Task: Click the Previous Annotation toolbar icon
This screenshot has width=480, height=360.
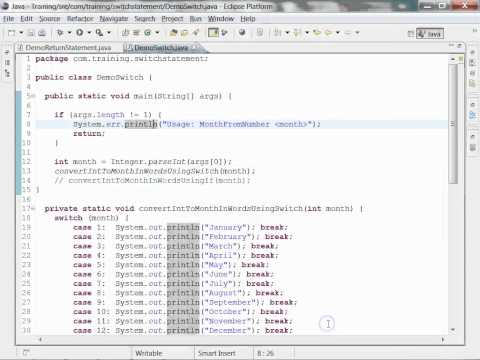Action: click(297, 33)
